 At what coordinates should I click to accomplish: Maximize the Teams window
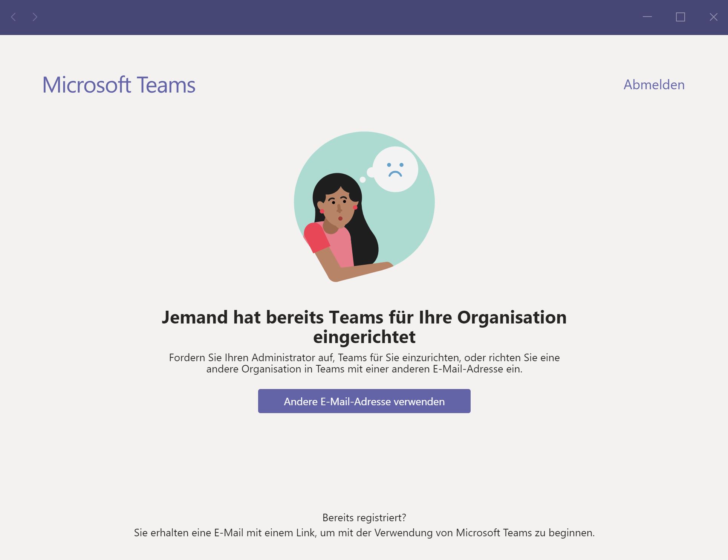click(681, 17)
